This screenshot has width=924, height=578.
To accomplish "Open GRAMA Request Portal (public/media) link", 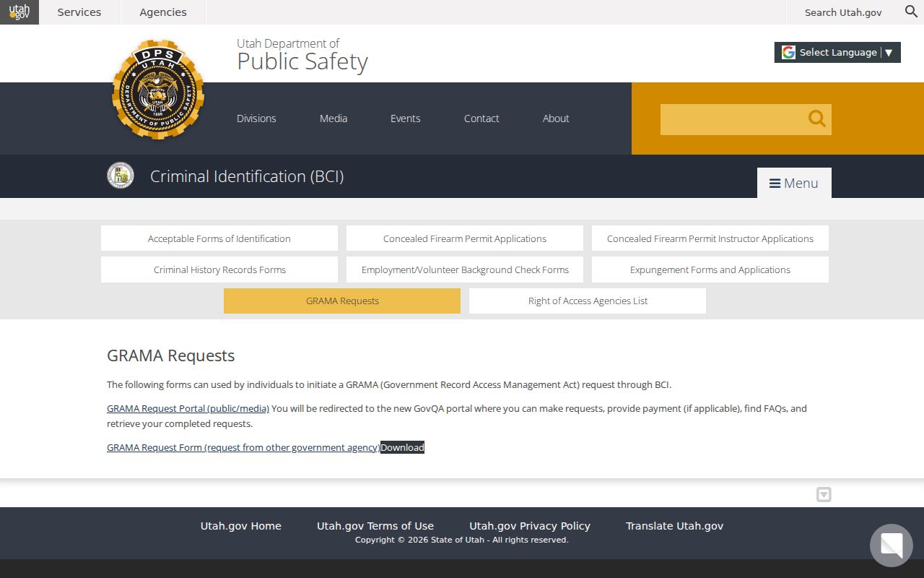I will (188, 408).
